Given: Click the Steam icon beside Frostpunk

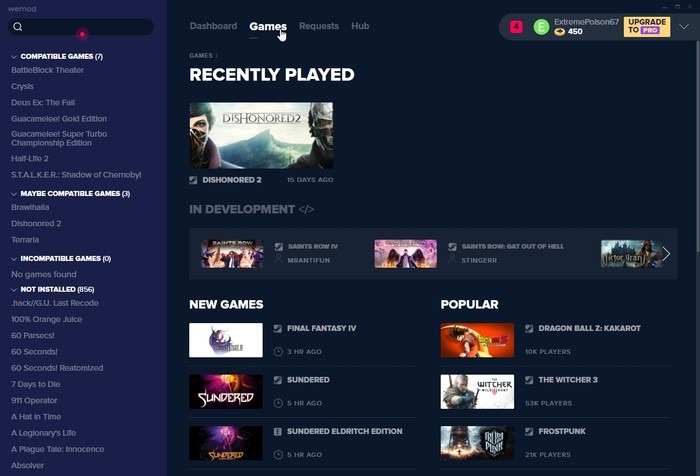Looking at the screenshot, I should [529, 431].
